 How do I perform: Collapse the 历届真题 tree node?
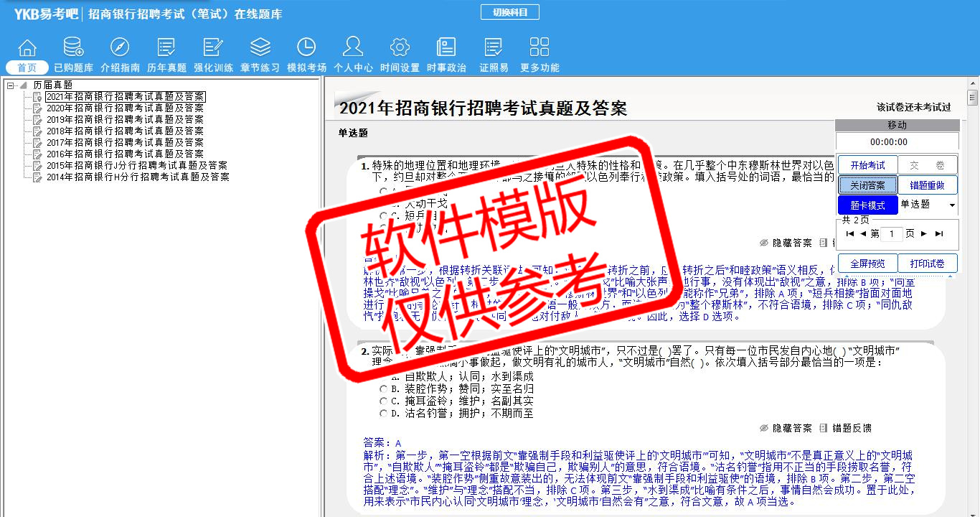pos(11,85)
